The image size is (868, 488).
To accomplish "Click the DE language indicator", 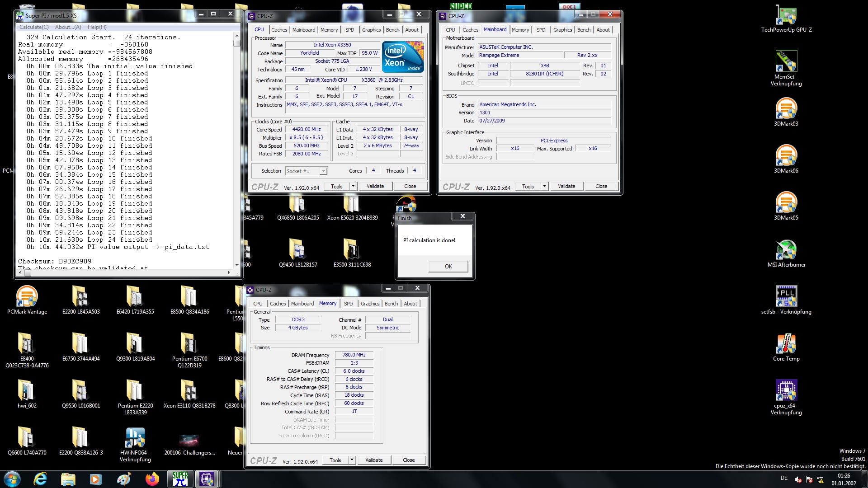I will (x=784, y=478).
